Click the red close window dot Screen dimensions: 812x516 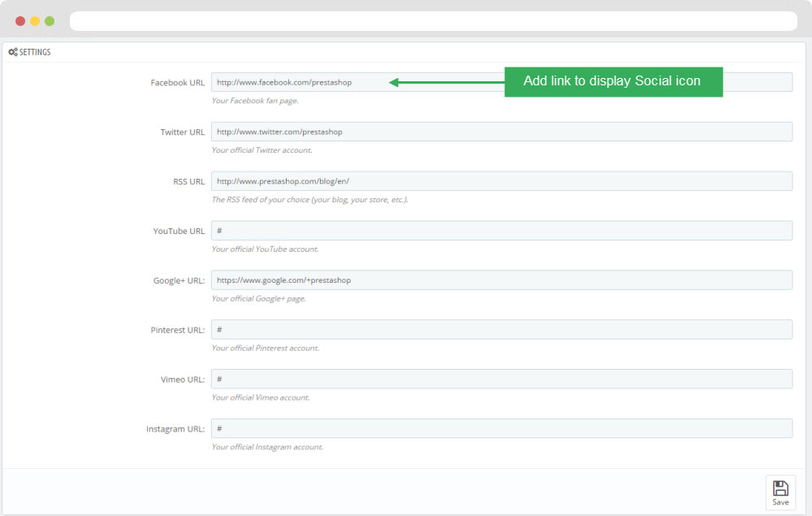[20, 21]
